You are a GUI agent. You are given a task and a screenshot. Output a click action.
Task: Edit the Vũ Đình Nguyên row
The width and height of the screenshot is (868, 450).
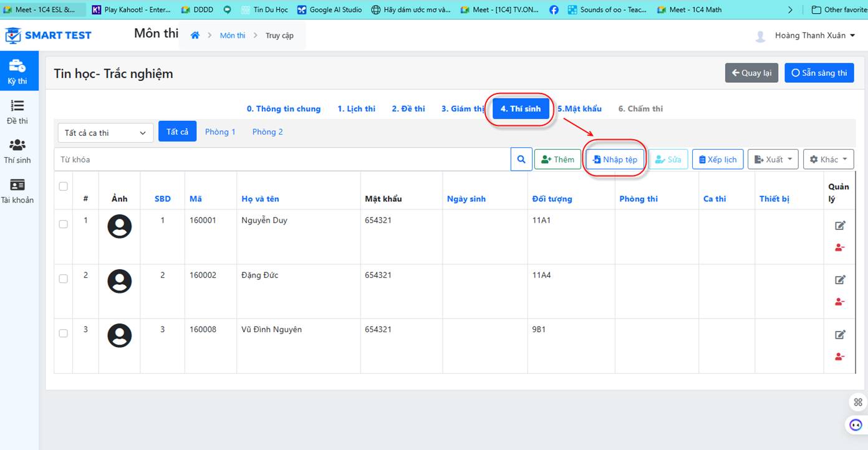pos(840,335)
